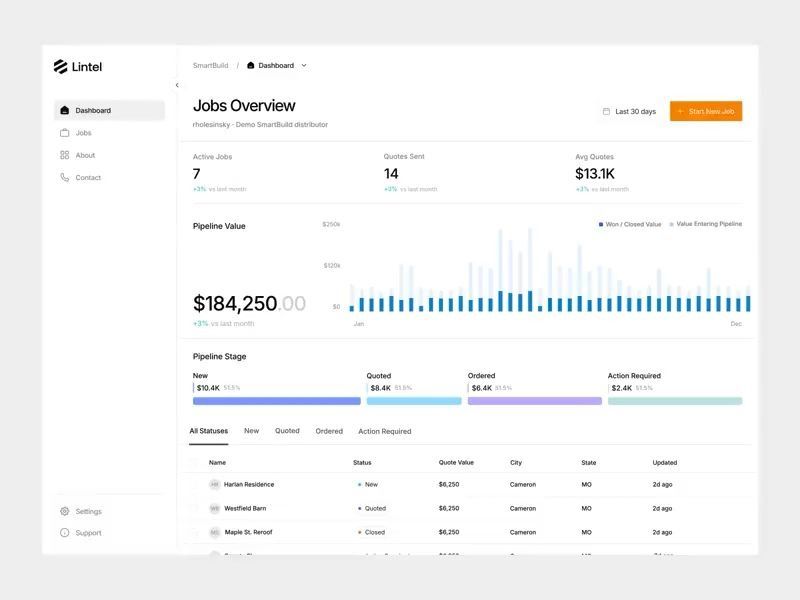Click the Quoted stage progress bar
The image size is (800, 600).
414,401
